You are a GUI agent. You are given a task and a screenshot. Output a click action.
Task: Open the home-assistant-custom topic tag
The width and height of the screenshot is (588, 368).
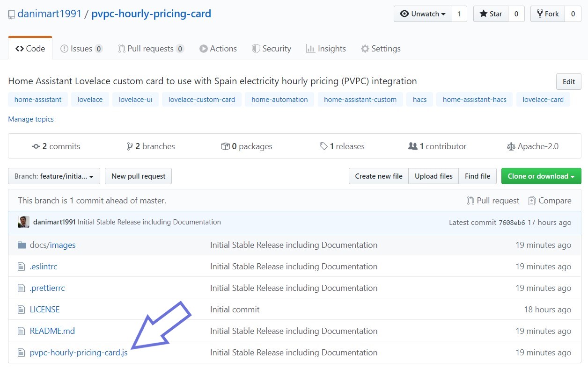pos(360,99)
